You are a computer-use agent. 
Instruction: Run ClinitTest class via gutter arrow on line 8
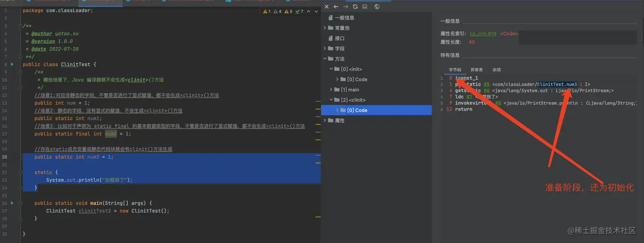pyautogui.click(x=12, y=64)
